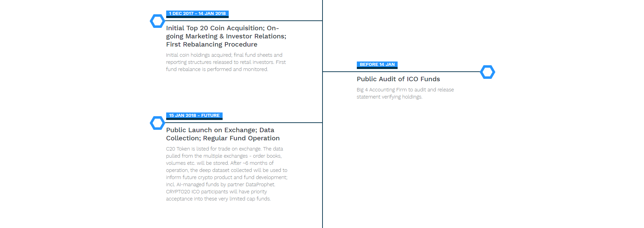Image resolution: width=644 pixels, height=228 pixels.
Task: Click the horizontal line under '1 DEC 2017' badge
Action: click(244, 21)
